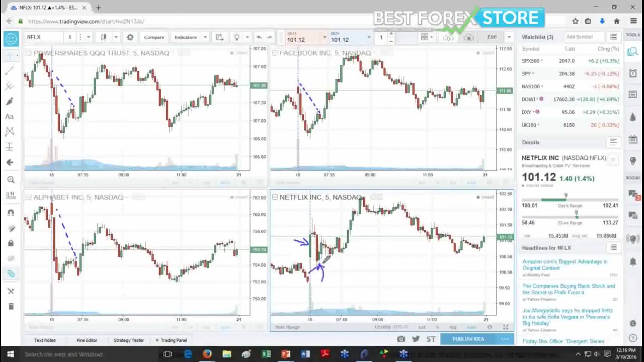Toggle log scale on Netflix chart
The height and width of the screenshot is (362, 644).
(x=453, y=327)
